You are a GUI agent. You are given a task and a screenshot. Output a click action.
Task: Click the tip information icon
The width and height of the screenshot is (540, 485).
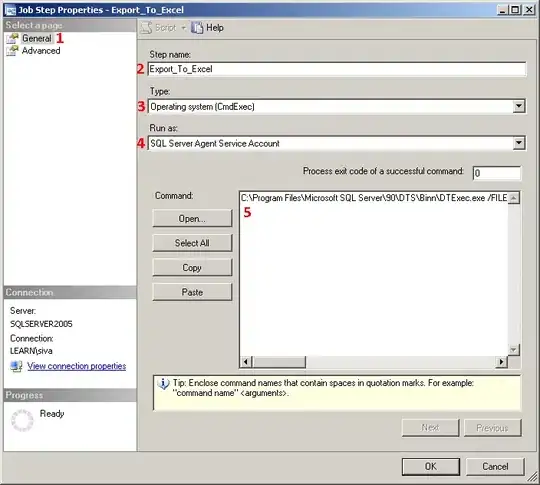pos(163,383)
